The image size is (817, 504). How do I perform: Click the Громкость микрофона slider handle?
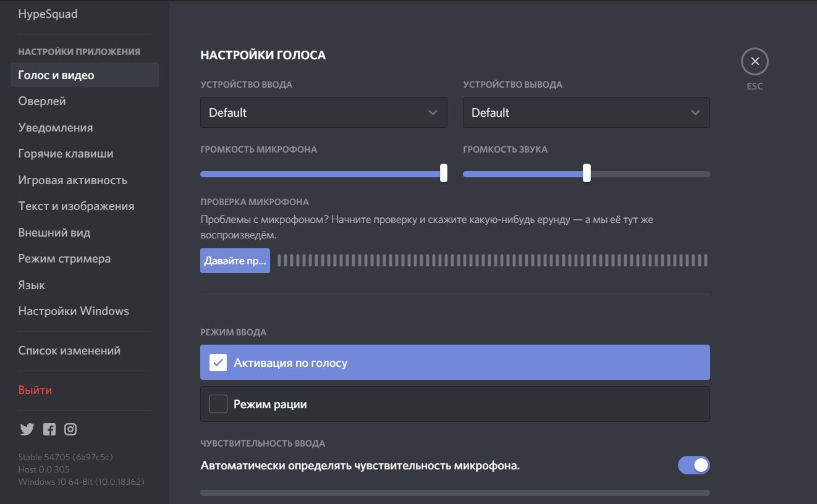point(443,174)
